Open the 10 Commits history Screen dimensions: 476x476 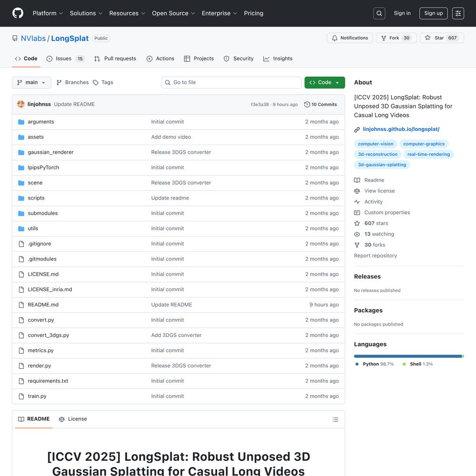coord(320,104)
